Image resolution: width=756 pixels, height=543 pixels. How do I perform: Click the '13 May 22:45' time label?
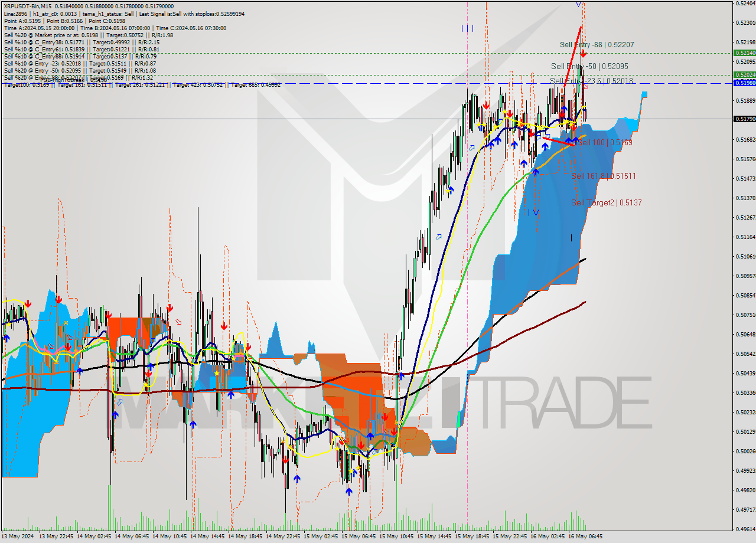(57, 537)
